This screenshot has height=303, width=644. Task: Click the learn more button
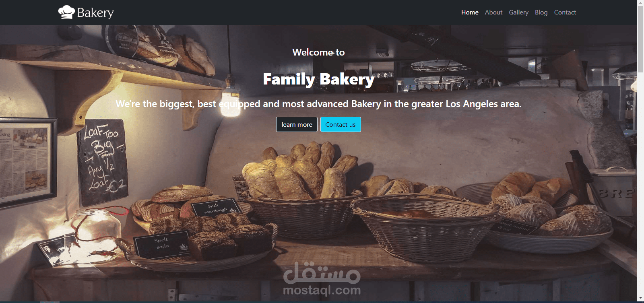[x=297, y=124]
